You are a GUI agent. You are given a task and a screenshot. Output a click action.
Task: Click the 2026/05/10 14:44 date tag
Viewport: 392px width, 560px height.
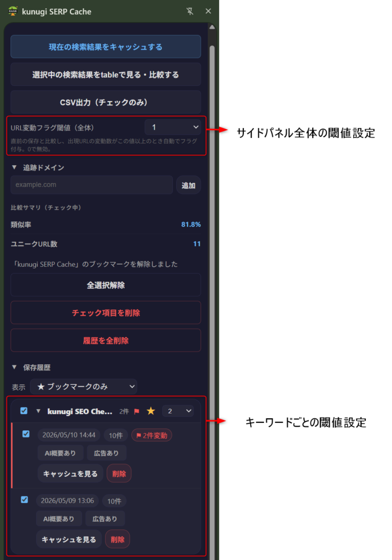click(x=69, y=435)
